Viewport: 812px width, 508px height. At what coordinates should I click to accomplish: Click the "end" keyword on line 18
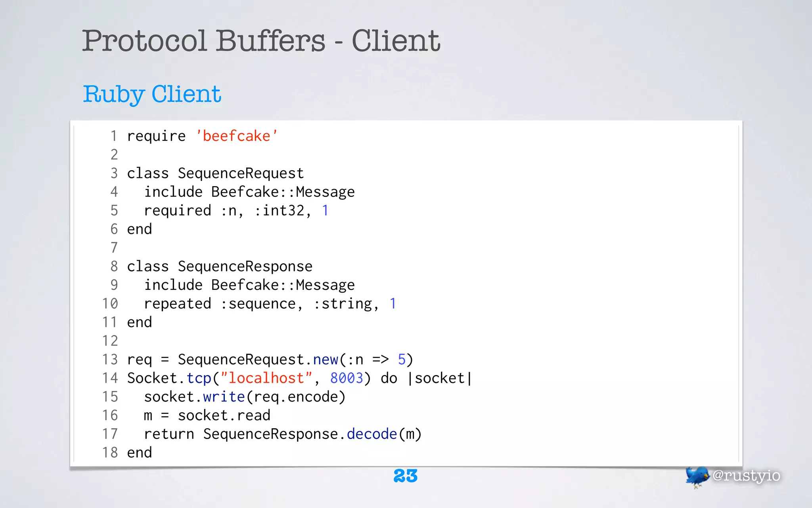click(140, 453)
